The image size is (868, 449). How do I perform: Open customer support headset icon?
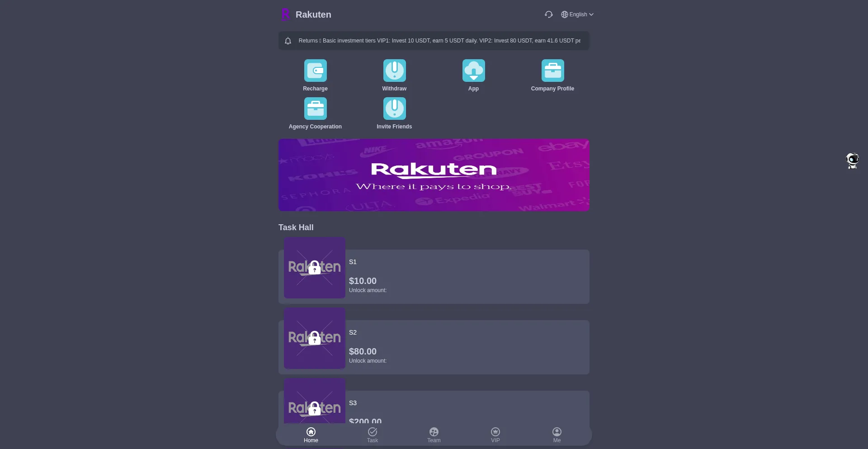548,14
